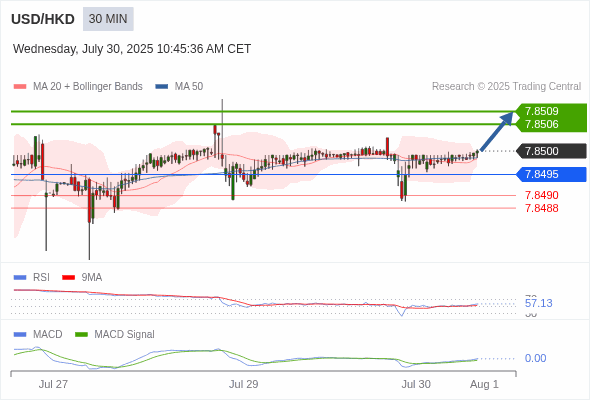
Task: Click the red 7.8488 support value
Action: (541, 208)
